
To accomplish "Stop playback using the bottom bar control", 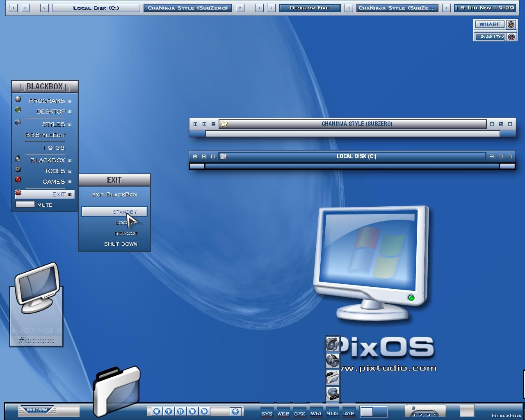I will point(192,411).
